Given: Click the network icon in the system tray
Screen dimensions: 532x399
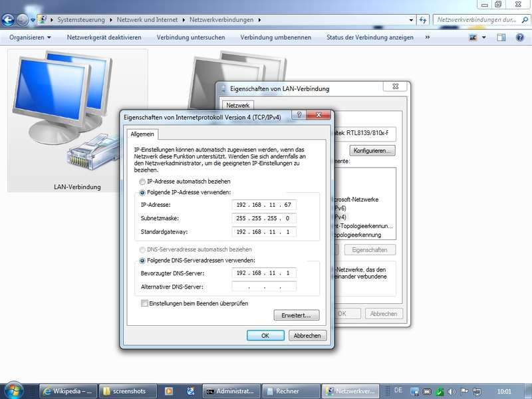Looking at the screenshot, I should pyautogui.click(x=477, y=392).
